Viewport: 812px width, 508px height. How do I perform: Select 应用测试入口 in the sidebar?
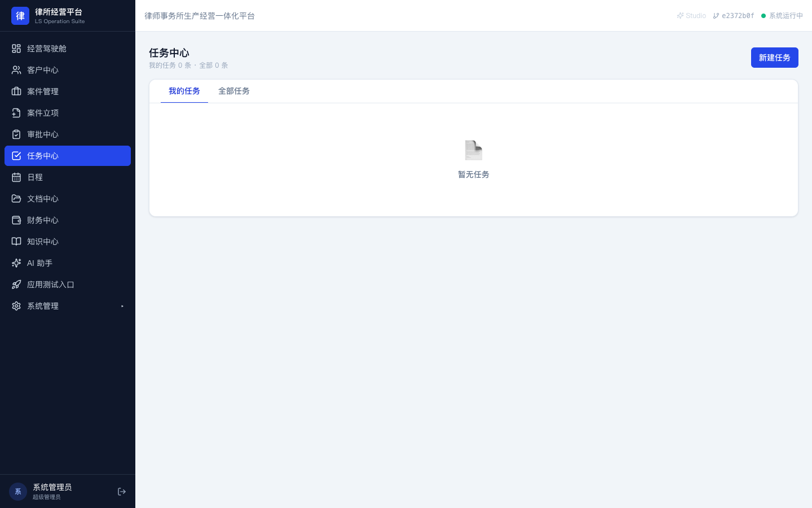pos(68,284)
